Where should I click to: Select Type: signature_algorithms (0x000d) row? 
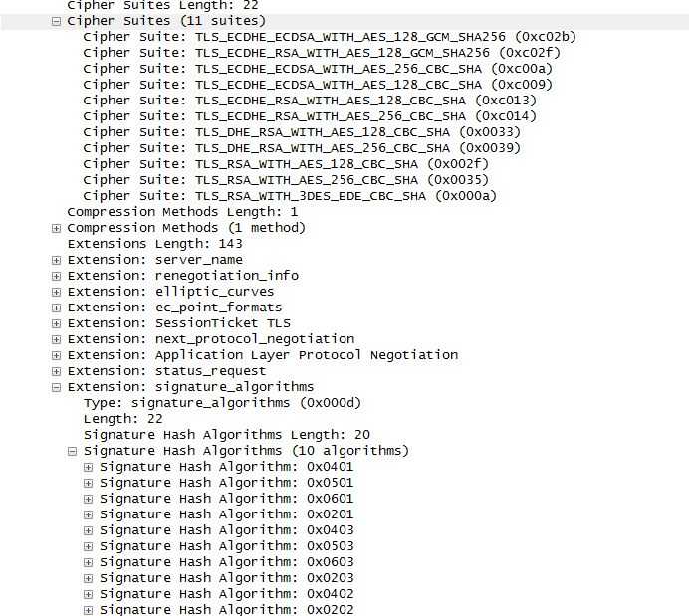tap(222, 403)
